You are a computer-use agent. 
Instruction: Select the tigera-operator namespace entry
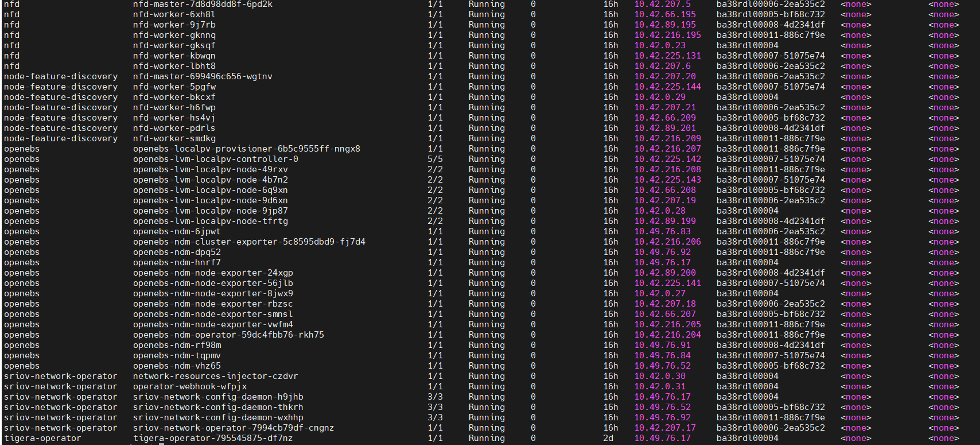pos(42,438)
